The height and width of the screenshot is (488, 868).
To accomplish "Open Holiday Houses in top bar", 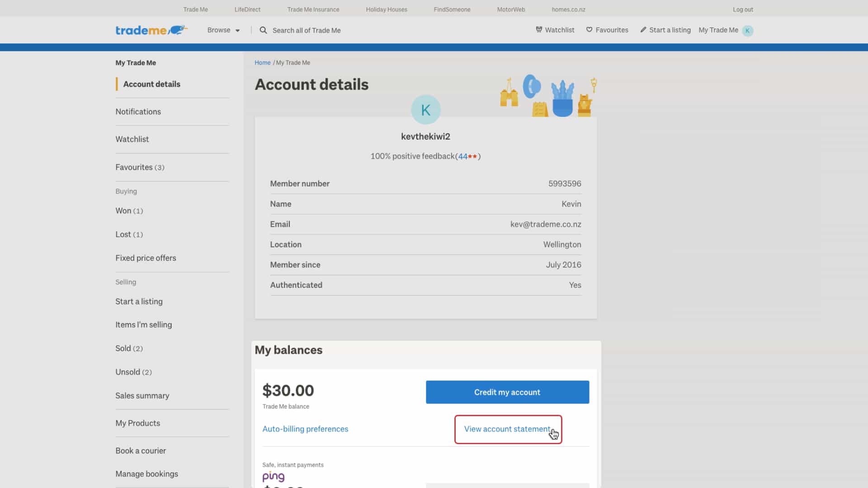I will point(387,9).
